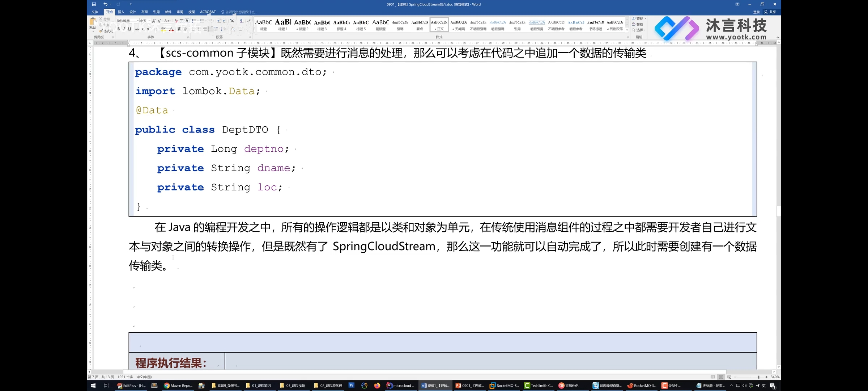Open the Select (选择) dropdown
Viewport: 868px width, 391px height.
click(639, 30)
